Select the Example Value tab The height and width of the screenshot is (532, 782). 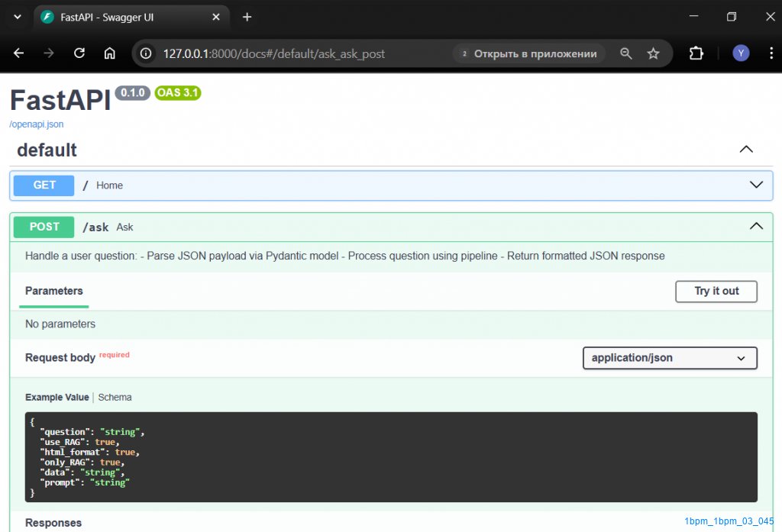tap(57, 397)
